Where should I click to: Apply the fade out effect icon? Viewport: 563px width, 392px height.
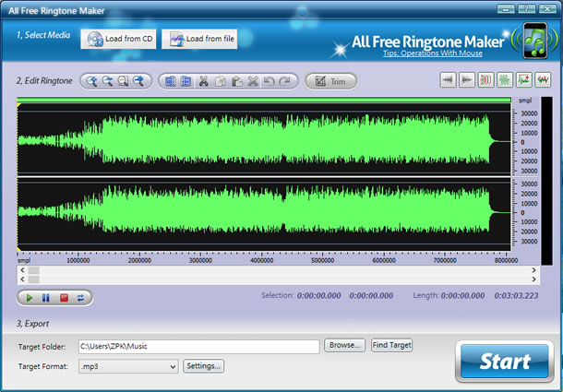click(x=467, y=79)
